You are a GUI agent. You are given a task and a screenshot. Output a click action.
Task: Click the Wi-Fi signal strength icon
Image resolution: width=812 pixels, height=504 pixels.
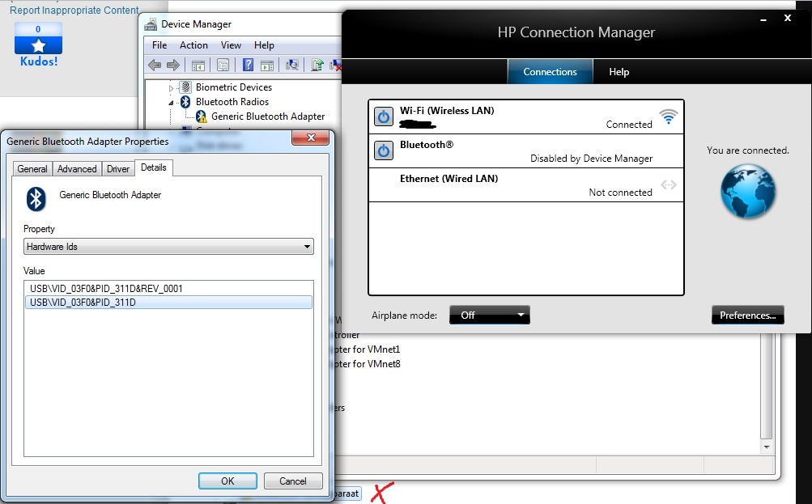point(669,116)
